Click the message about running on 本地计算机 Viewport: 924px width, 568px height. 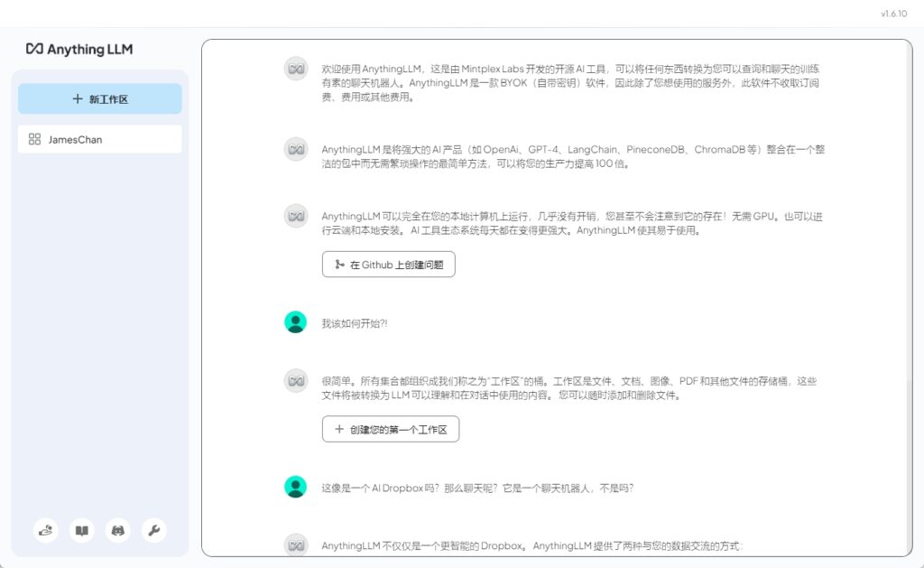click(x=571, y=223)
